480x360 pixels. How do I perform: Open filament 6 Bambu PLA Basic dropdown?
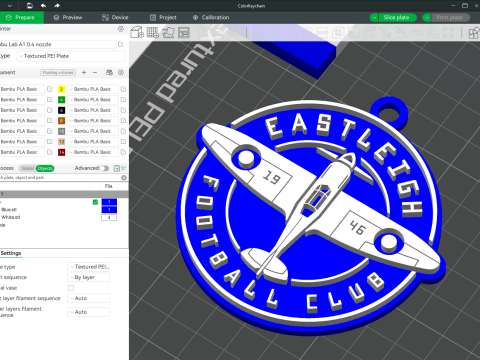pyautogui.click(x=93, y=110)
